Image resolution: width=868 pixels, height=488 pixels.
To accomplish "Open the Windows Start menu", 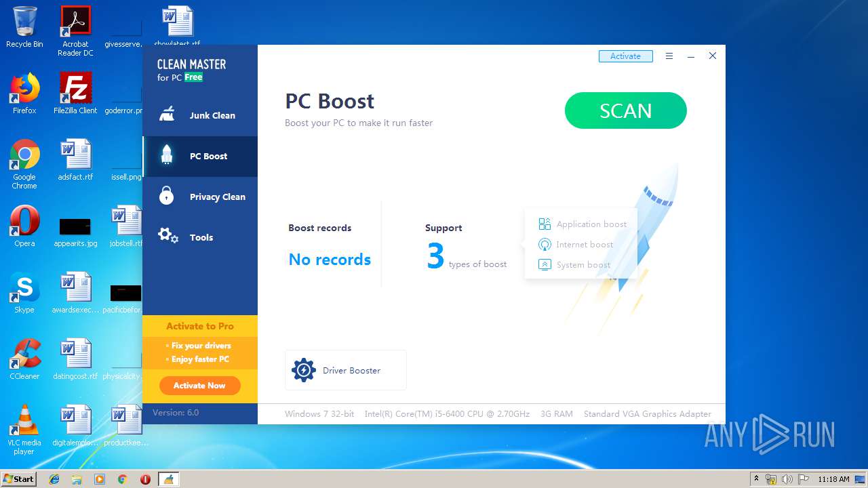I will pyautogui.click(x=19, y=479).
